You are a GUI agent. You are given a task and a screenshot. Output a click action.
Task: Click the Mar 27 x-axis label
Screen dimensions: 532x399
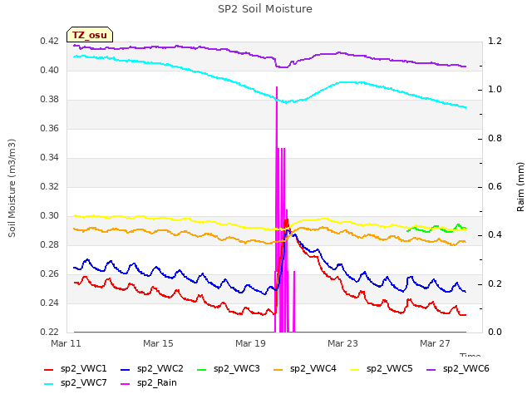click(435, 343)
